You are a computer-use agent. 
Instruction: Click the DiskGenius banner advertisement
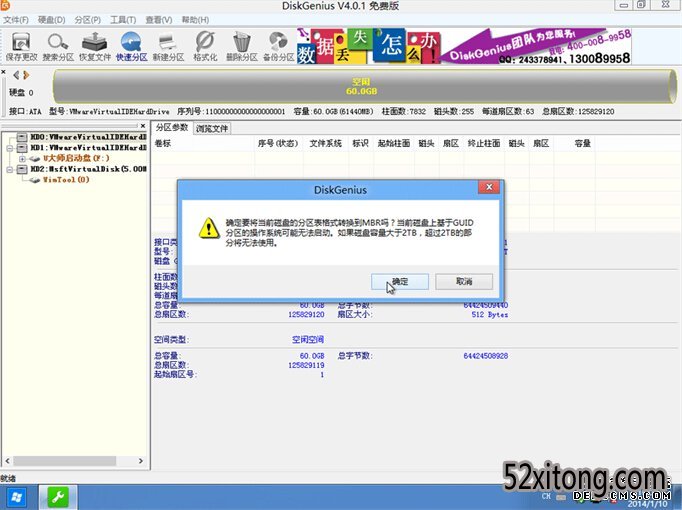coord(464,46)
